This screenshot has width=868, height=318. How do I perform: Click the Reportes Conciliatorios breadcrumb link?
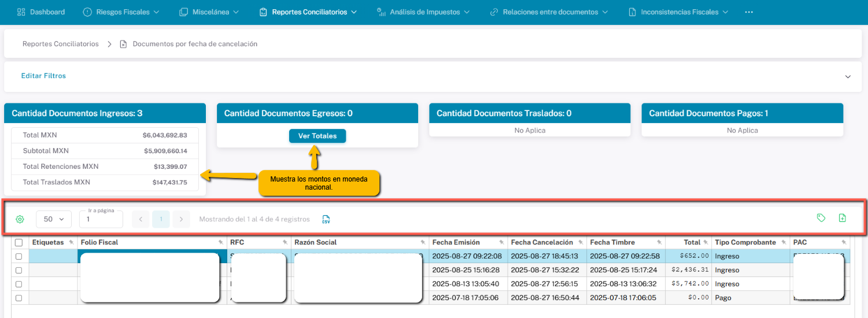point(61,44)
